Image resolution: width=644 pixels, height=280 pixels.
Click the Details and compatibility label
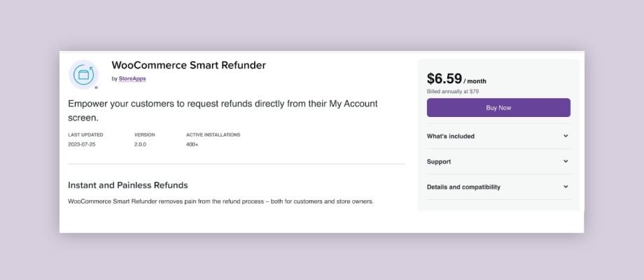tap(463, 187)
